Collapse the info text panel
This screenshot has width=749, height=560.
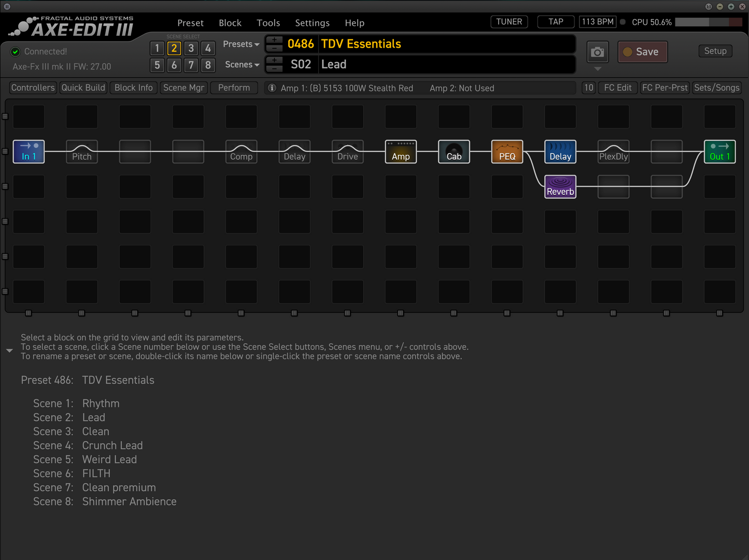click(x=9, y=350)
